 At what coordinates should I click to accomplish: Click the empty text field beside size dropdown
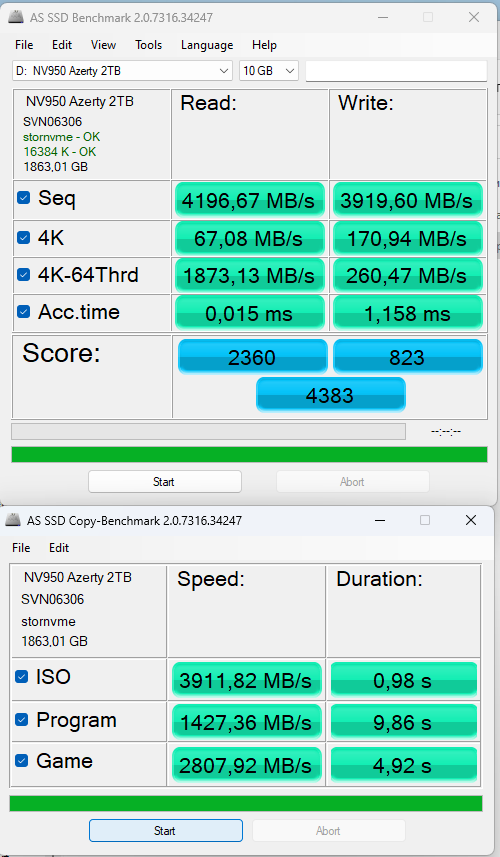pos(396,71)
